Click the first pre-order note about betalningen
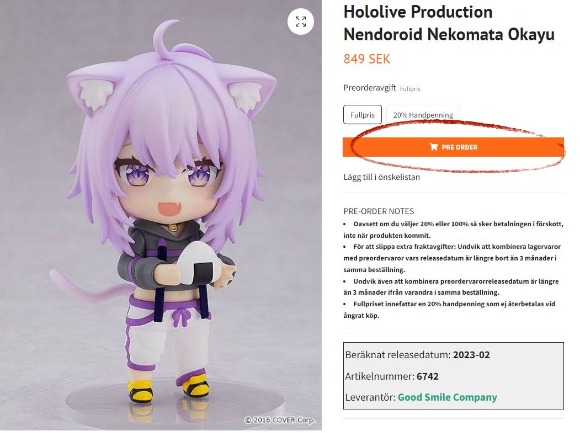This screenshot has width=580, height=433. [453, 230]
